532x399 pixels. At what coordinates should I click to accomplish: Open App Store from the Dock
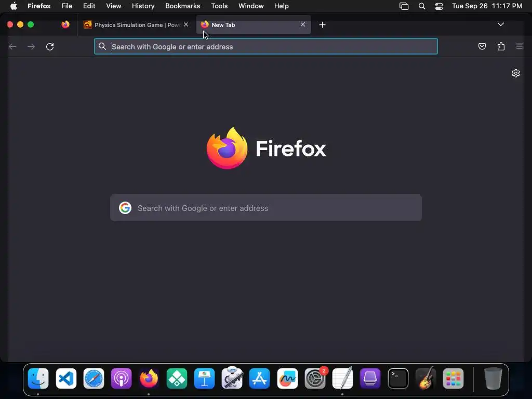[260, 378]
